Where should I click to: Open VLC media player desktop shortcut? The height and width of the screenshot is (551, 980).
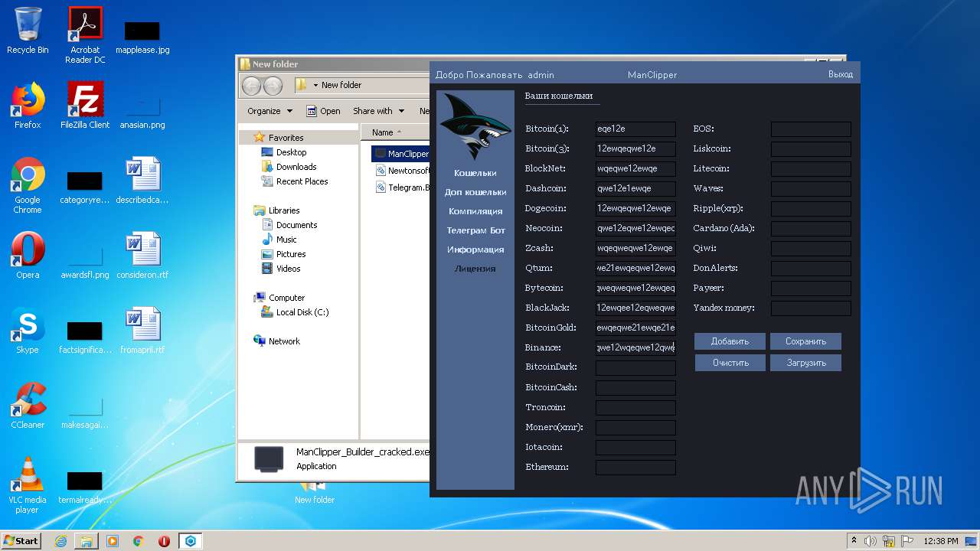pyautogui.click(x=28, y=485)
